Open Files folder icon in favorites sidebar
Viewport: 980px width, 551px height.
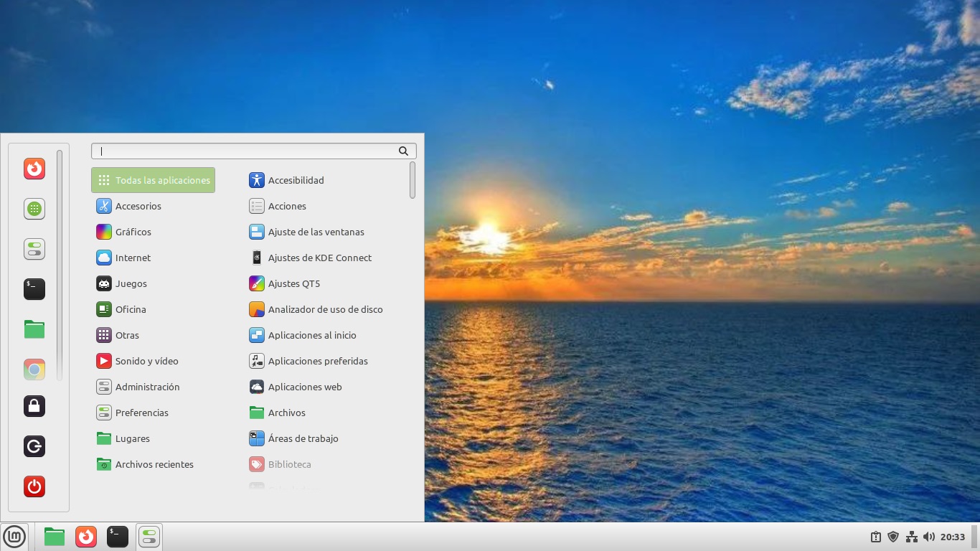pos(34,329)
